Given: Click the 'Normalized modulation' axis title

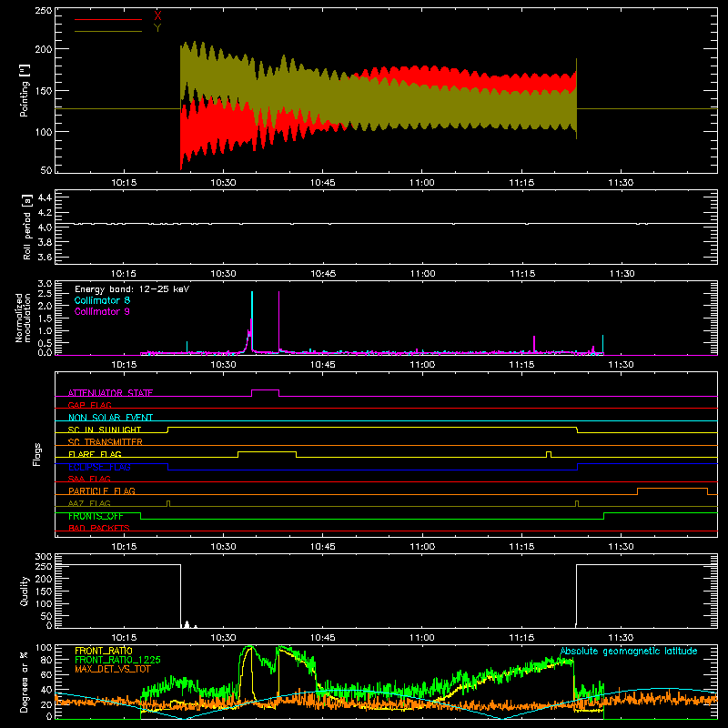Looking at the screenshot, I should (24, 318).
